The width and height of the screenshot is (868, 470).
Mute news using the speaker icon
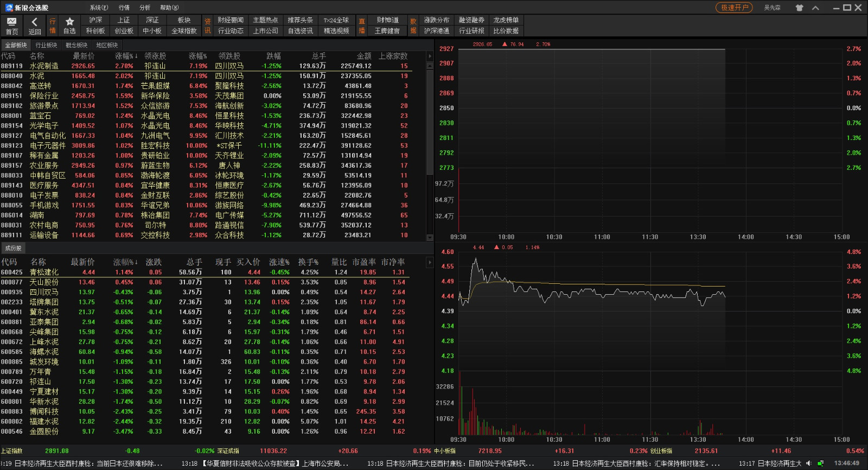click(x=809, y=463)
